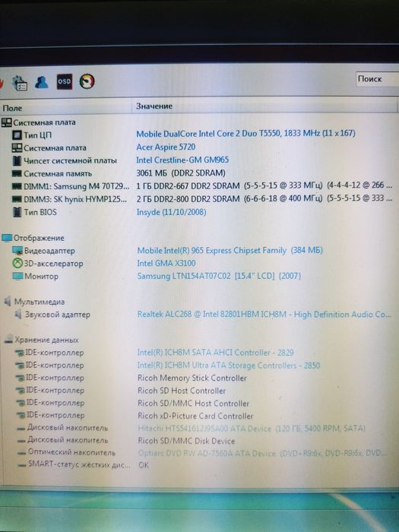Click the DIMM3 SK hynix memory icon

click(17, 199)
